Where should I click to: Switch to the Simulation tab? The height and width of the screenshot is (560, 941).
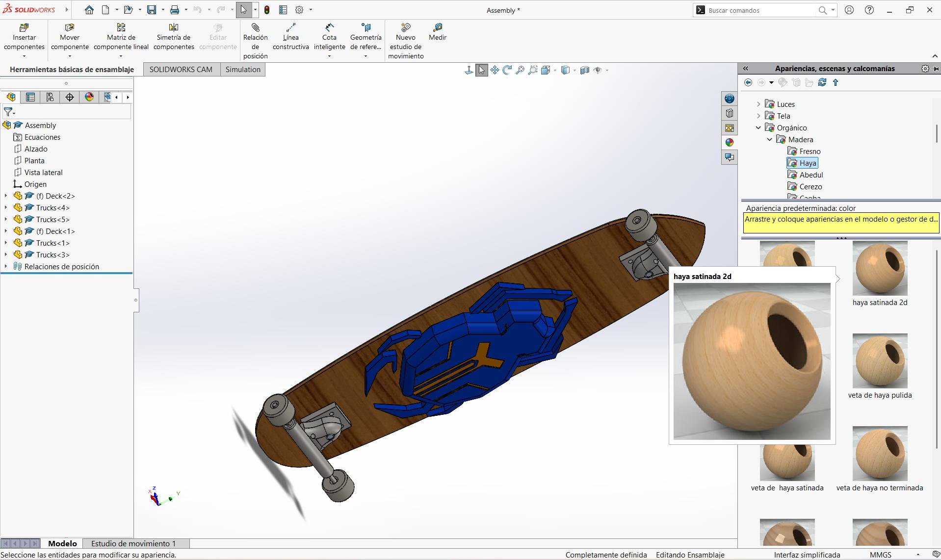(242, 69)
